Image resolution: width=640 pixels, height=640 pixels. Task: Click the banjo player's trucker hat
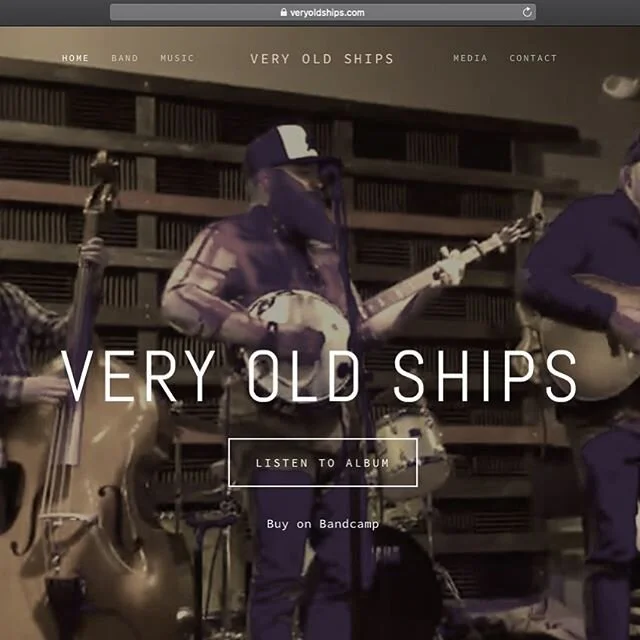pyautogui.click(x=286, y=147)
